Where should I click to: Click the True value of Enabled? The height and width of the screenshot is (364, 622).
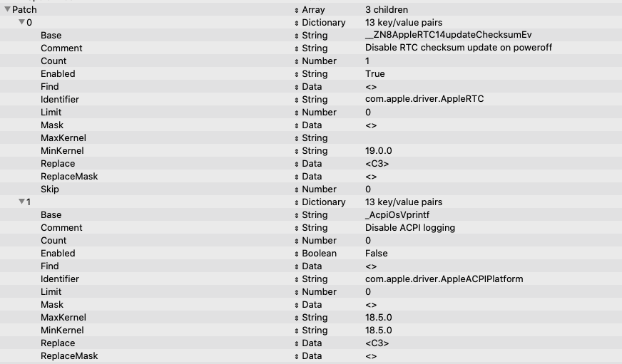click(374, 74)
